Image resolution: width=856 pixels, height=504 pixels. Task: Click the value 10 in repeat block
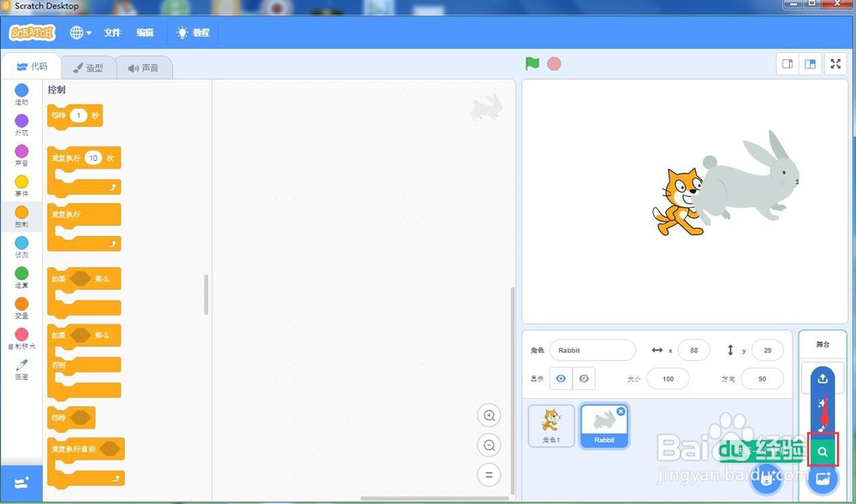[93, 157]
